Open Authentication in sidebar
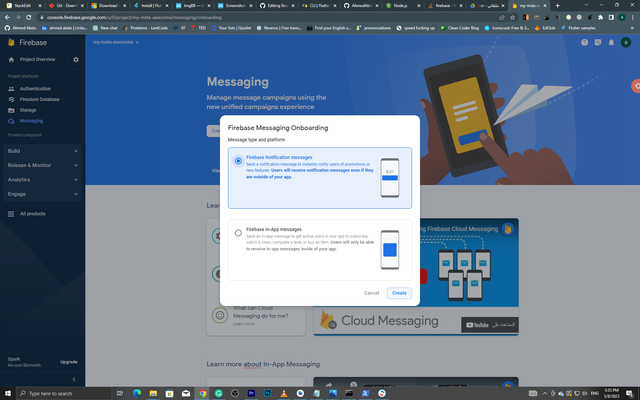The height and width of the screenshot is (400, 640). [x=35, y=89]
